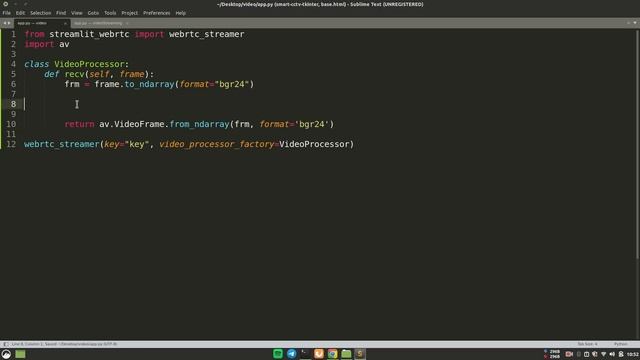Image resolution: width=640 pixels, height=360 pixels.
Task: Click video_processor_factory argument on line 12
Action: pyautogui.click(x=216, y=144)
